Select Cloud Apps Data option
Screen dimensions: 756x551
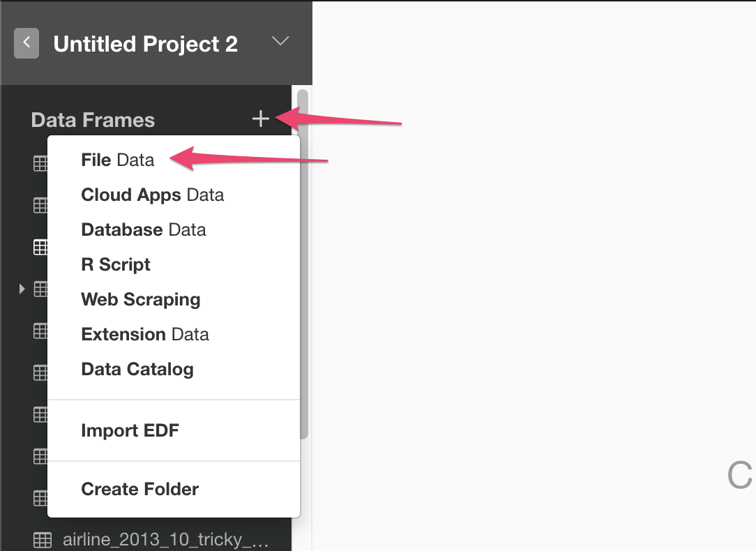point(152,195)
